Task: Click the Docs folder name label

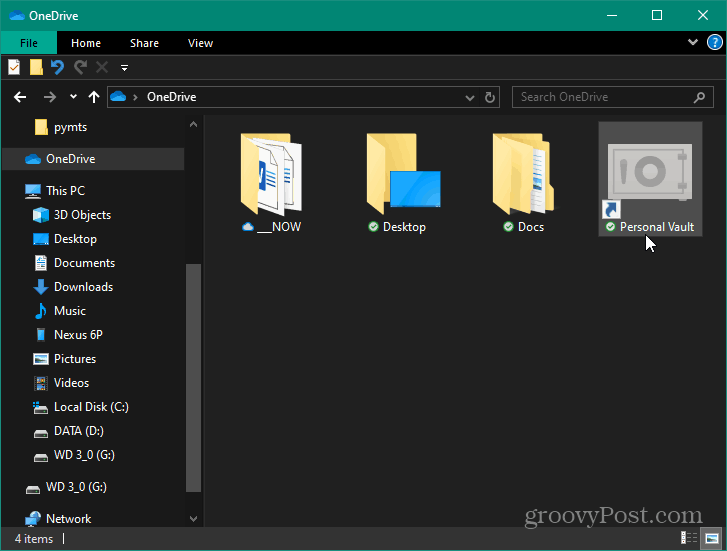Action: 530,227
